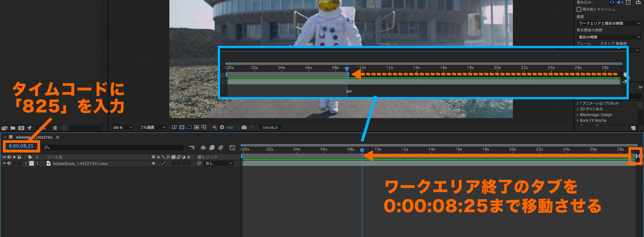
Task: Click the timeline current timecode 0;00;08;25
Action: point(21,146)
